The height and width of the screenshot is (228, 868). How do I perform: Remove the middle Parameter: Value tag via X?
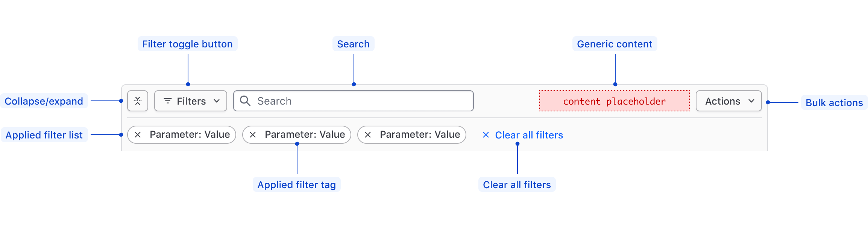coord(253,135)
